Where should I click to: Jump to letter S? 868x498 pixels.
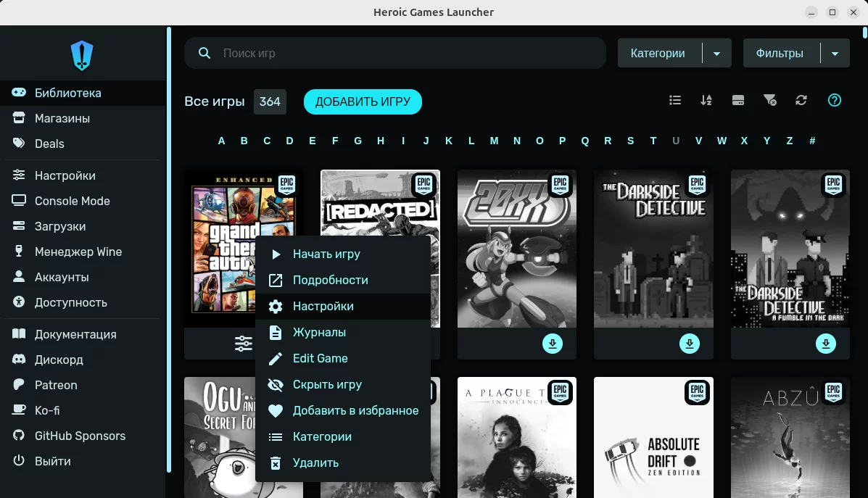631,141
